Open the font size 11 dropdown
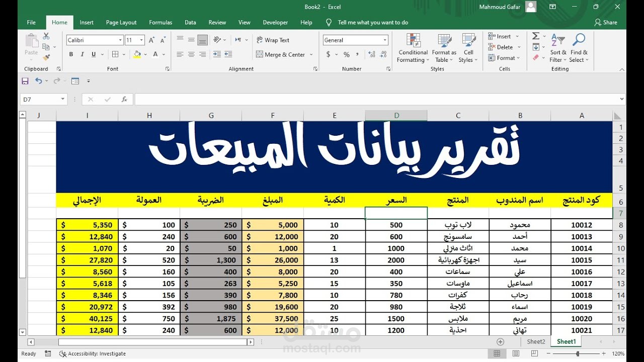The height and width of the screenshot is (362, 644). [x=142, y=40]
